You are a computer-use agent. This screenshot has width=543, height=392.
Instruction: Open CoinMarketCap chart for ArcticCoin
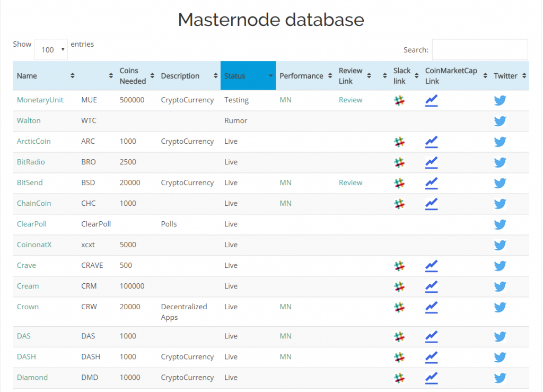pos(432,142)
